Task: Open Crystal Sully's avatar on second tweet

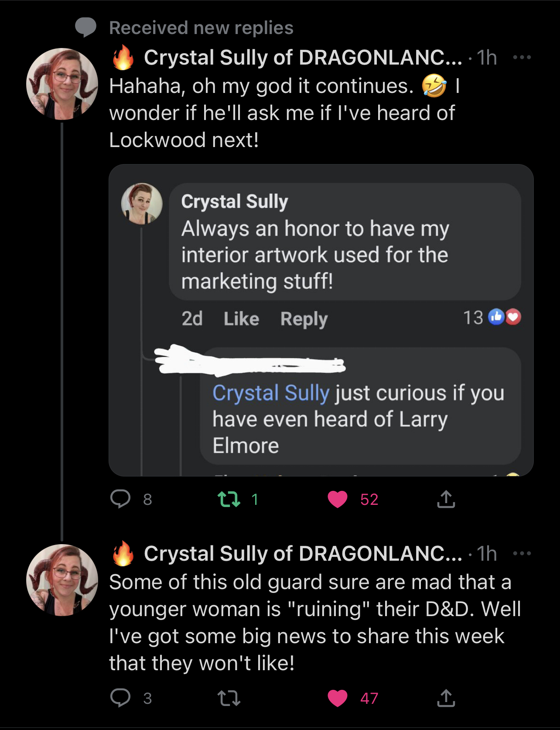Action: [x=62, y=580]
